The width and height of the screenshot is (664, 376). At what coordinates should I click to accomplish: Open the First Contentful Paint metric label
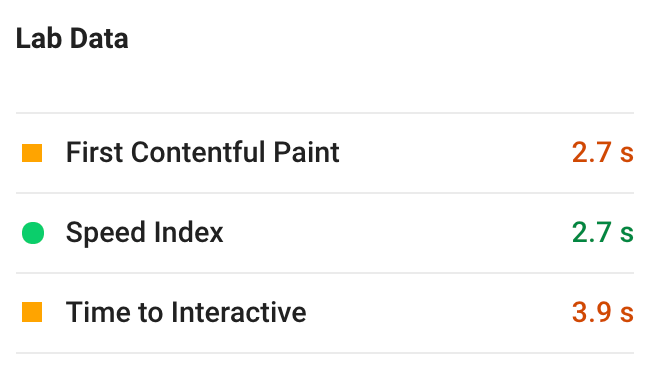(202, 152)
